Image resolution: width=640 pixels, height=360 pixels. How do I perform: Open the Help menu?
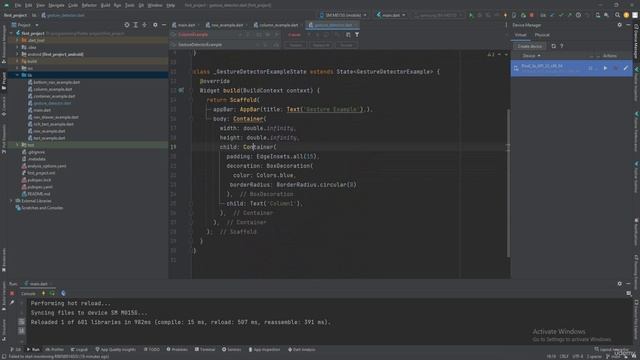click(x=171, y=5)
